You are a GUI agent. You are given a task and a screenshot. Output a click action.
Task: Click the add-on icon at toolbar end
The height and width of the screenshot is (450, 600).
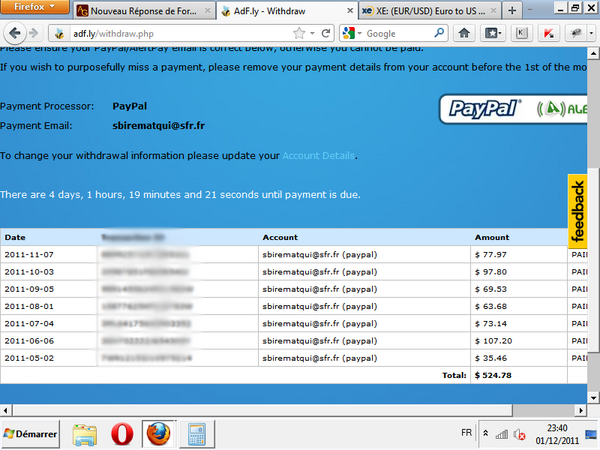tap(576, 34)
